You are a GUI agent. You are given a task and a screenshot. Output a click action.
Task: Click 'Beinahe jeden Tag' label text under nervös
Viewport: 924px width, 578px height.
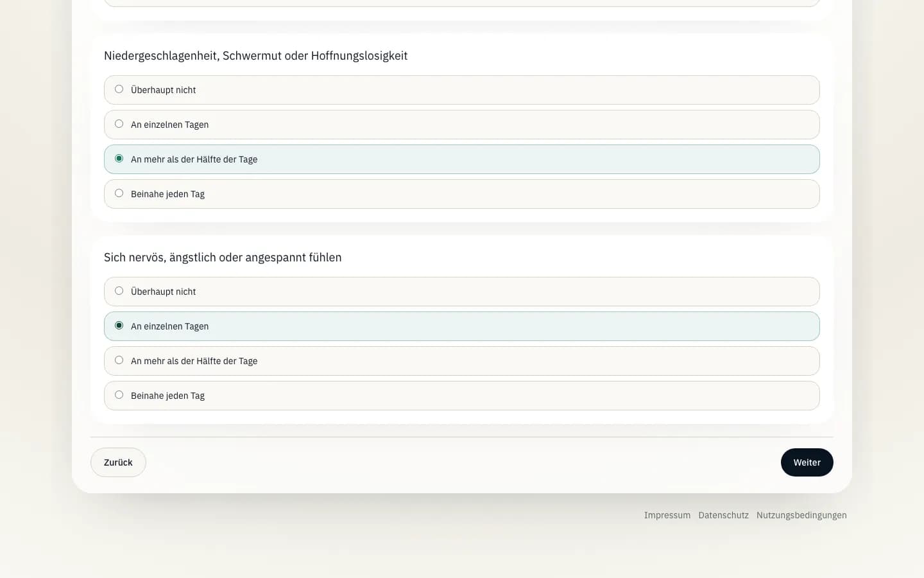pos(167,396)
